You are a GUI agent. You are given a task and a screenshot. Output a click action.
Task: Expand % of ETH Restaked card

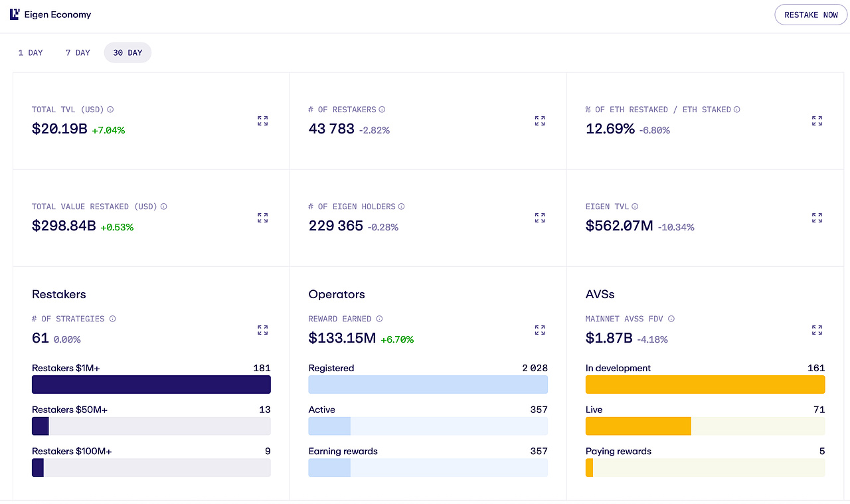pyautogui.click(x=817, y=121)
